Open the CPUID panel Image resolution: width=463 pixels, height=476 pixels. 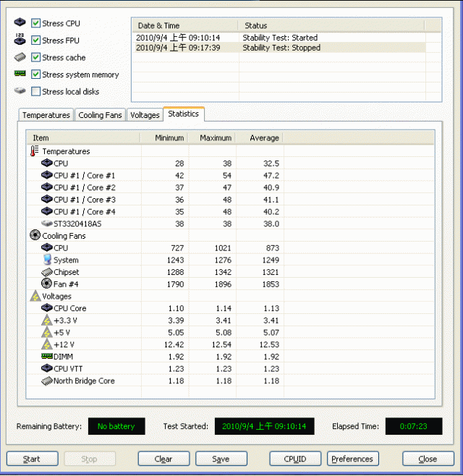(295, 459)
